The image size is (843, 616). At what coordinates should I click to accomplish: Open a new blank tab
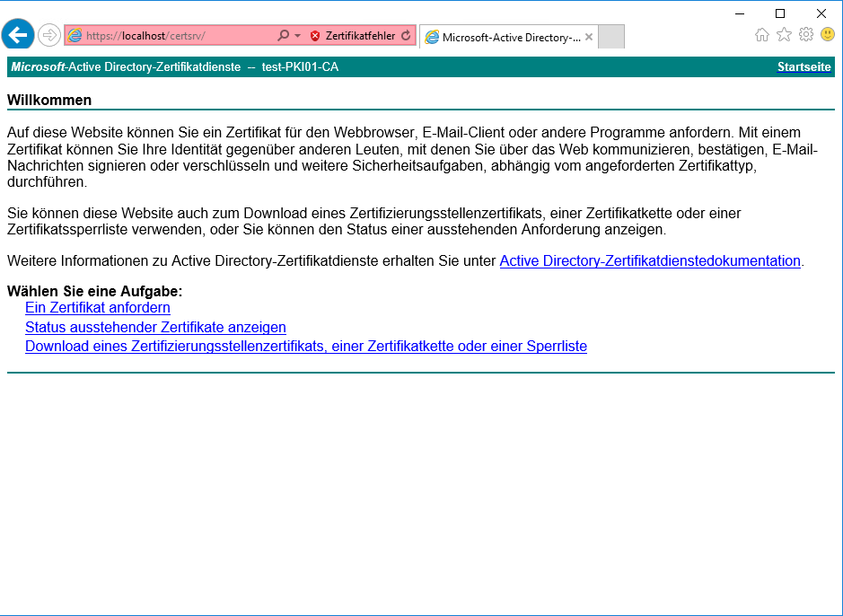coord(610,37)
